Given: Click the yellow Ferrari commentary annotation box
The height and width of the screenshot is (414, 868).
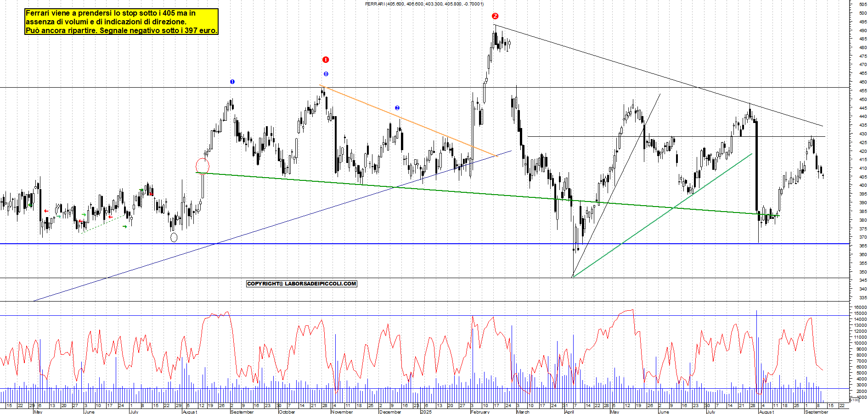Looking at the screenshot, I should click(121, 22).
